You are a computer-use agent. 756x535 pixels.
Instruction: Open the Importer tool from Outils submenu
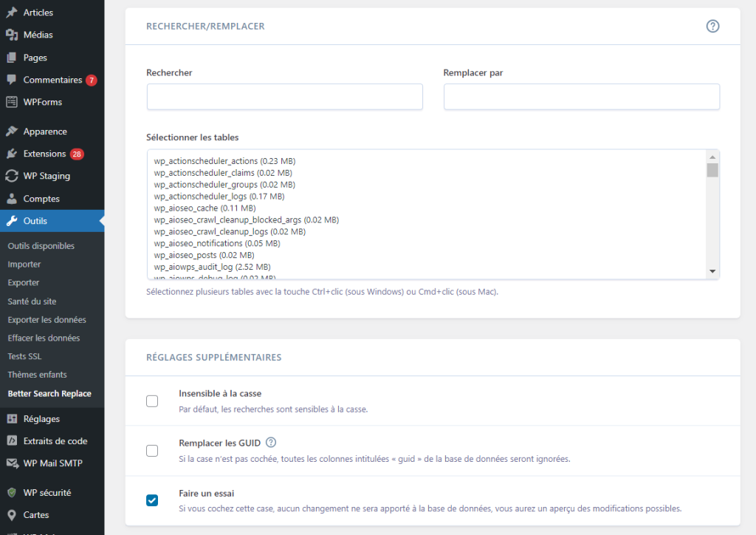click(26, 264)
